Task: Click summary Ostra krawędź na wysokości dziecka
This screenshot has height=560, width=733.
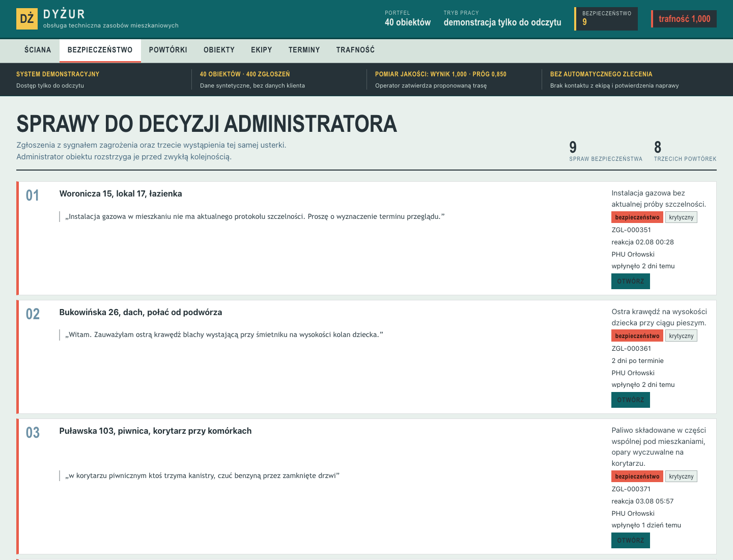Action: (x=659, y=317)
